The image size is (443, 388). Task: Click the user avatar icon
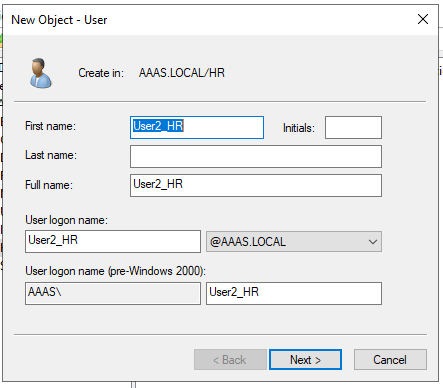41,73
